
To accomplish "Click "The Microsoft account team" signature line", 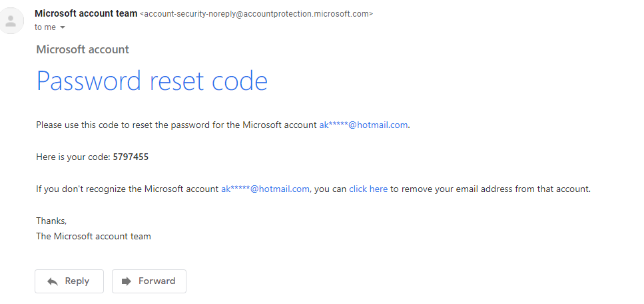I will [x=93, y=236].
